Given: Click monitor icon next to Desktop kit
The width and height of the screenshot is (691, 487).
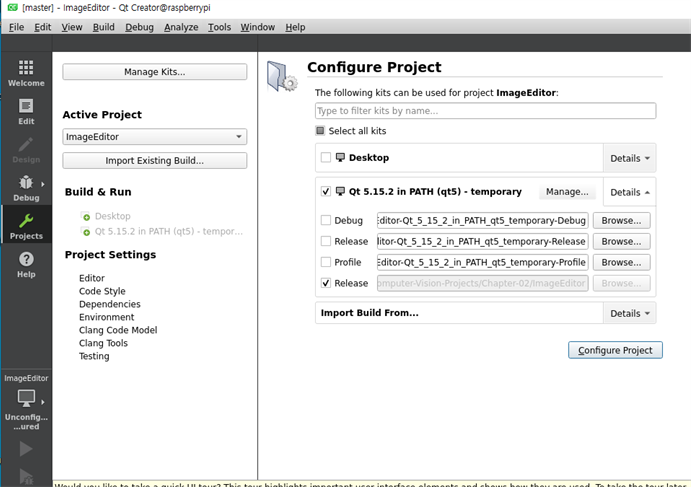Looking at the screenshot, I should coord(340,157).
